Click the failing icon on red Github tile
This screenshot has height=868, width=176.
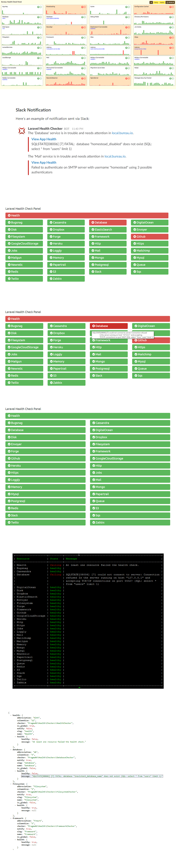point(135,237)
